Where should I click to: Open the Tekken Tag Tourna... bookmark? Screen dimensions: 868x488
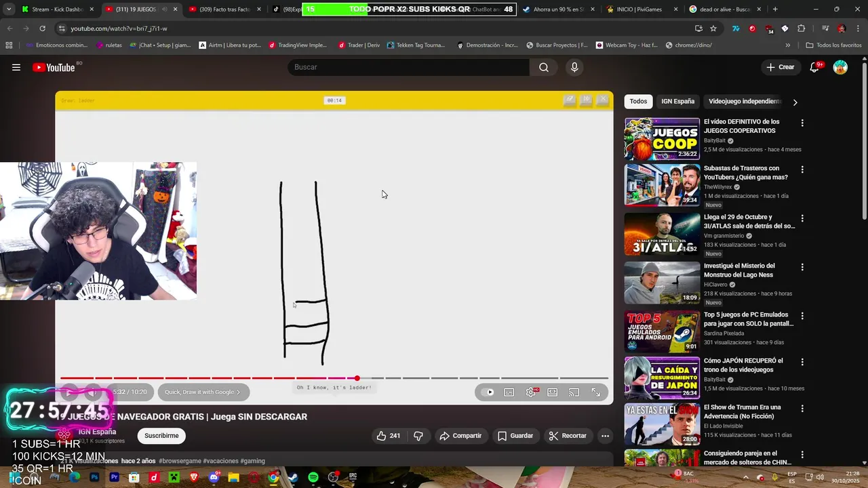(x=416, y=45)
